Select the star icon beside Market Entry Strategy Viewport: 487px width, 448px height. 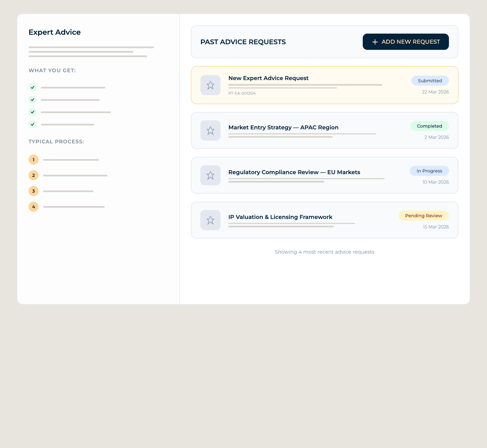210,130
